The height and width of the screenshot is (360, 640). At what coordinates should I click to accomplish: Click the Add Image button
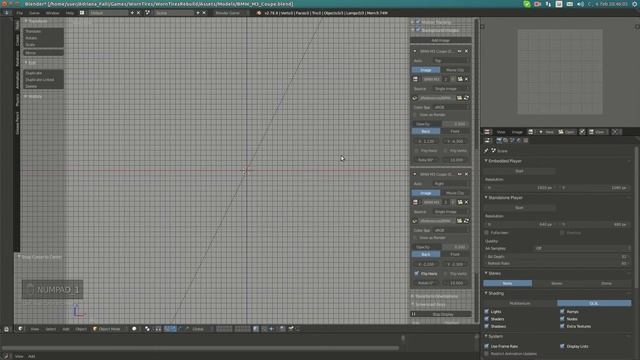tap(440, 40)
